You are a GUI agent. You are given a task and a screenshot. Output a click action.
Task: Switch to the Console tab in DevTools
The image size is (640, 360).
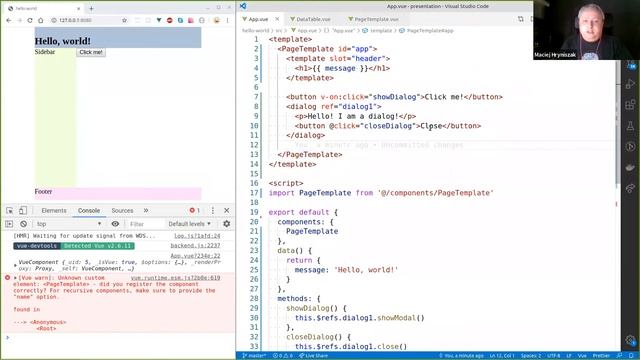point(89,211)
